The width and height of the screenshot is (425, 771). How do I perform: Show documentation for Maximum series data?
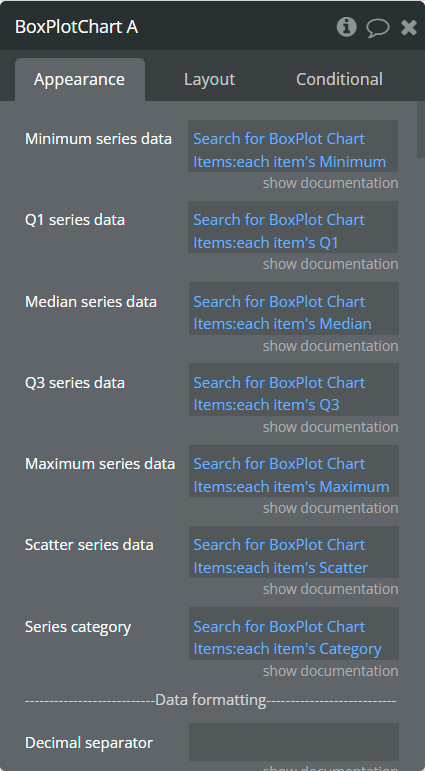[x=331, y=508]
